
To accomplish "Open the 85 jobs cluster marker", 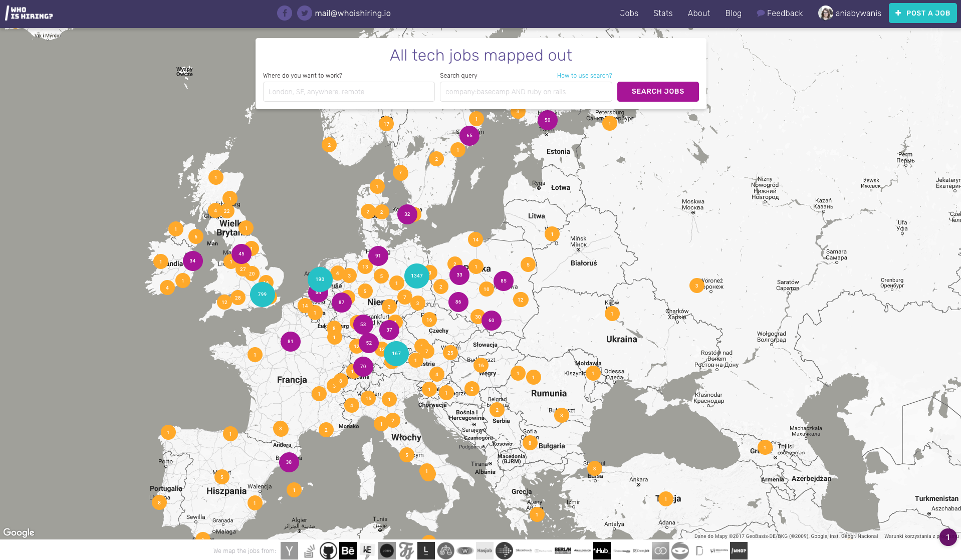I will click(504, 281).
